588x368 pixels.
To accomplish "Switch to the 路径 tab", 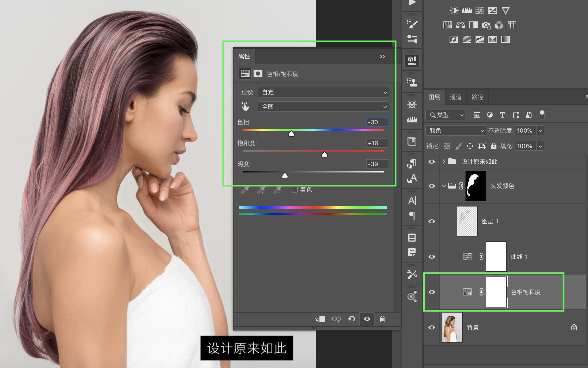I will pos(477,97).
